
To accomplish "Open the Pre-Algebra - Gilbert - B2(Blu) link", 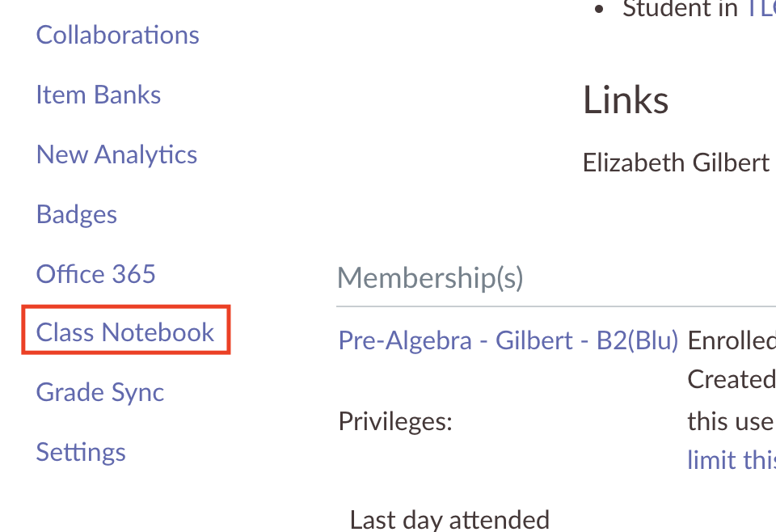I will (x=508, y=340).
